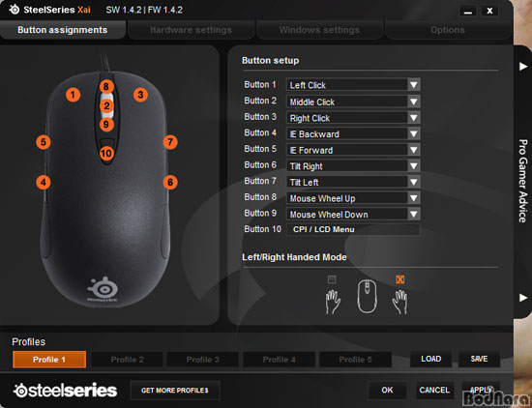Image resolution: width=532 pixels, height=408 pixels.
Task: Toggle the right-handed mode checkbox
Action: [400, 279]
